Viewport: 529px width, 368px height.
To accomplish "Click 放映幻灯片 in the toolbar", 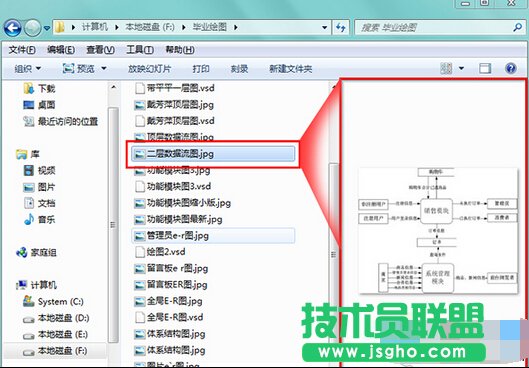I will pyautogui.click(x=149, y=69).
